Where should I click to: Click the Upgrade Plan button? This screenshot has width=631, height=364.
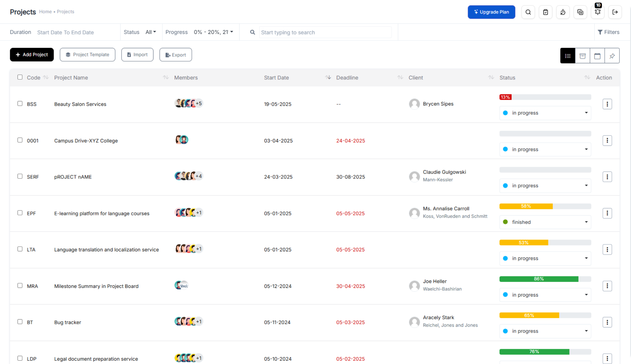click(491, 12)
